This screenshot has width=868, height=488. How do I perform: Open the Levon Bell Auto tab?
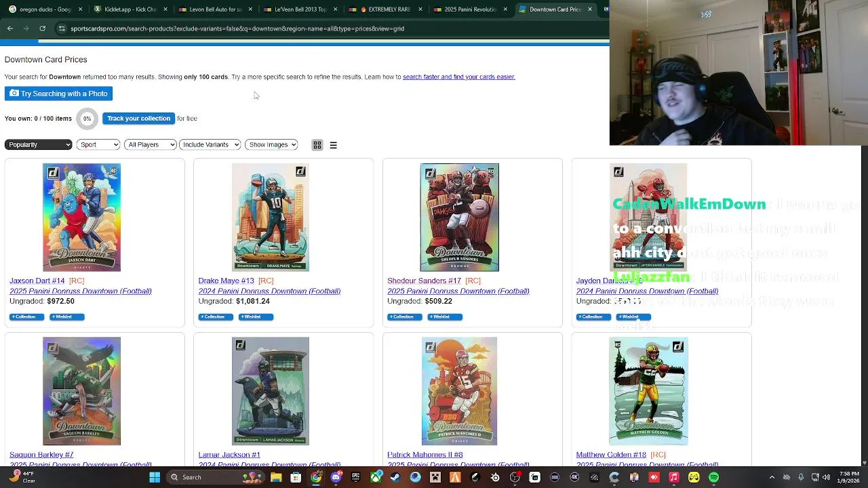pyautogui.click(x=215, y=9)
